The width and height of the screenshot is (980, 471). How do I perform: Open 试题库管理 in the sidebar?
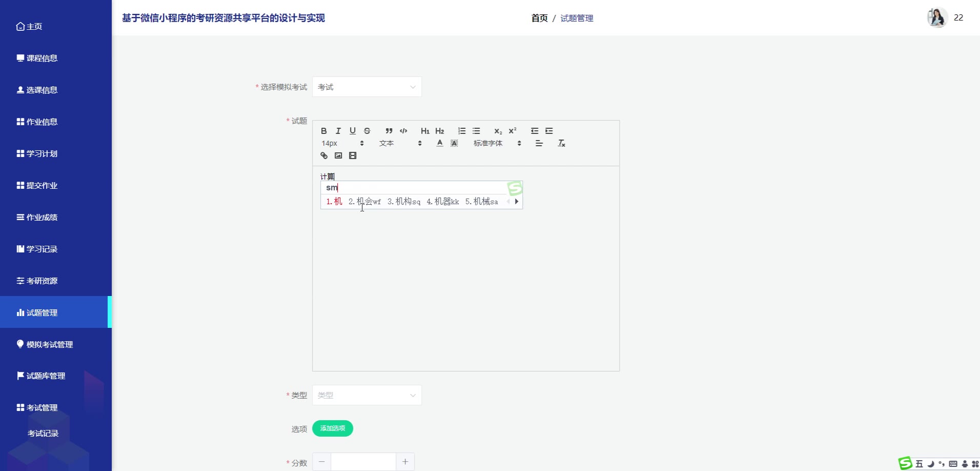point(56,376)
